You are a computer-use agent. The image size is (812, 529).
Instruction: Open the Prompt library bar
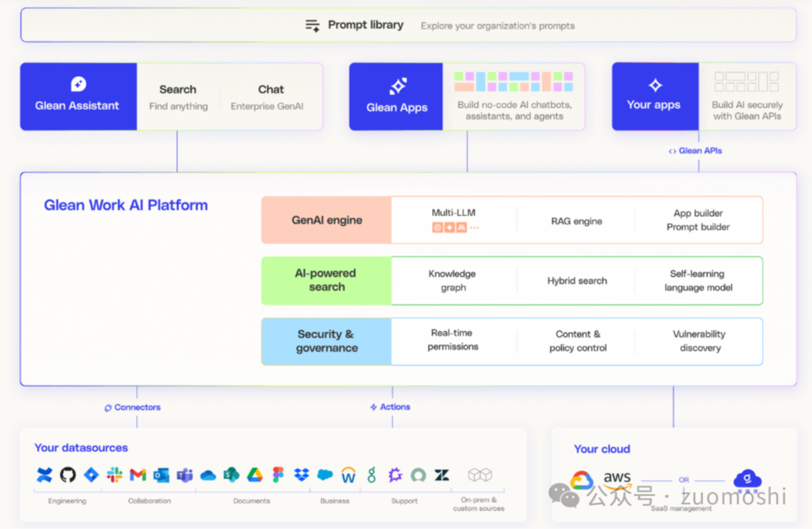(408, 25)
